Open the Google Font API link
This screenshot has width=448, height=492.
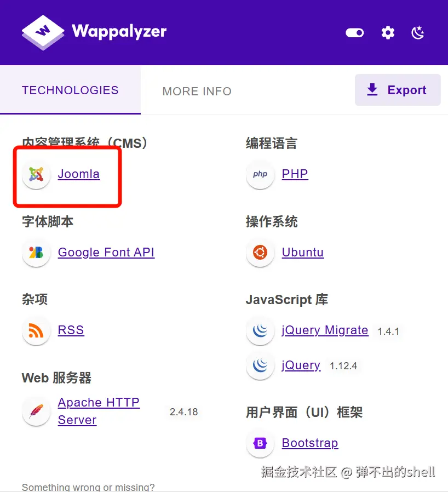tap(106, 252)
